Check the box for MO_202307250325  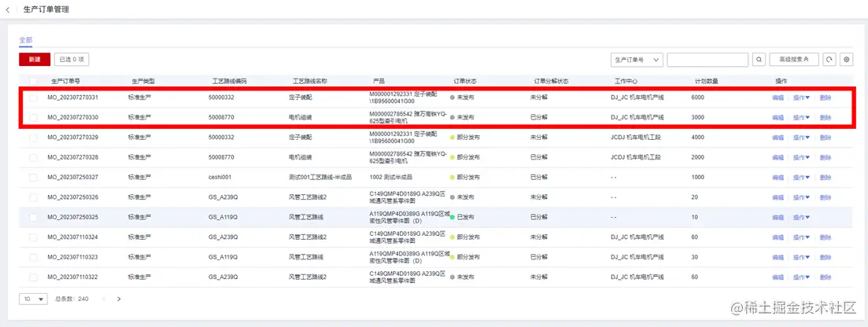click(33, 217)
